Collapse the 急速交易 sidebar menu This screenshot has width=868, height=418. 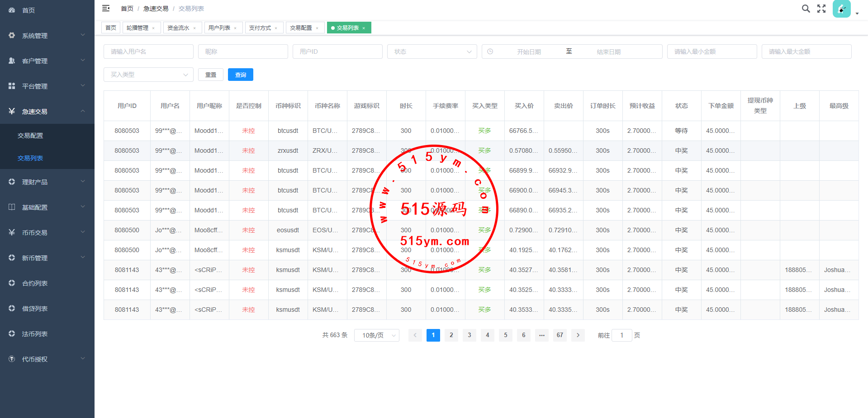(x=47, y=112)
